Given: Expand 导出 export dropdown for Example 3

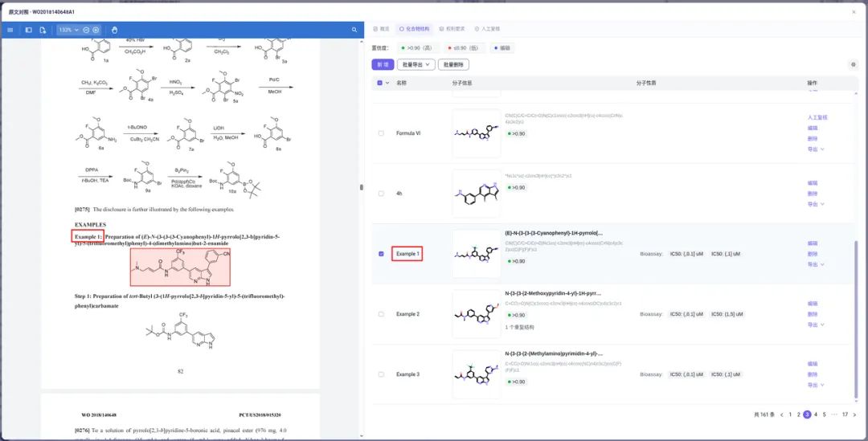Looking at the screenshot, I should coord(816,385).
